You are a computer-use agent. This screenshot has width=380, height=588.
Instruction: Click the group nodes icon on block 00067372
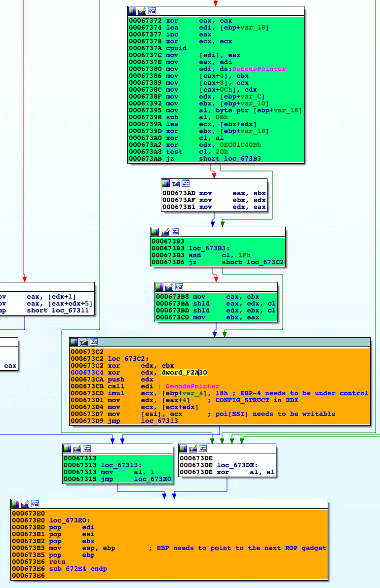click(x=152, y=11)
